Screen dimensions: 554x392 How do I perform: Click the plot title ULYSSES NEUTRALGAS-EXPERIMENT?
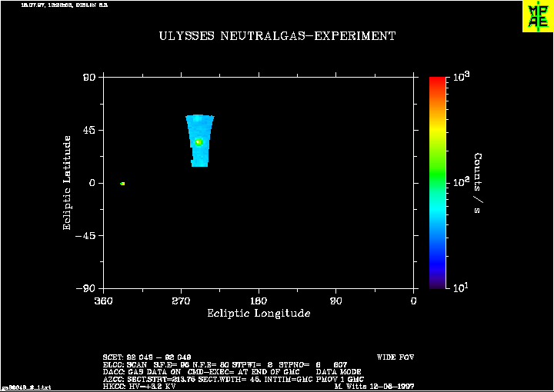tap(277, 36)
